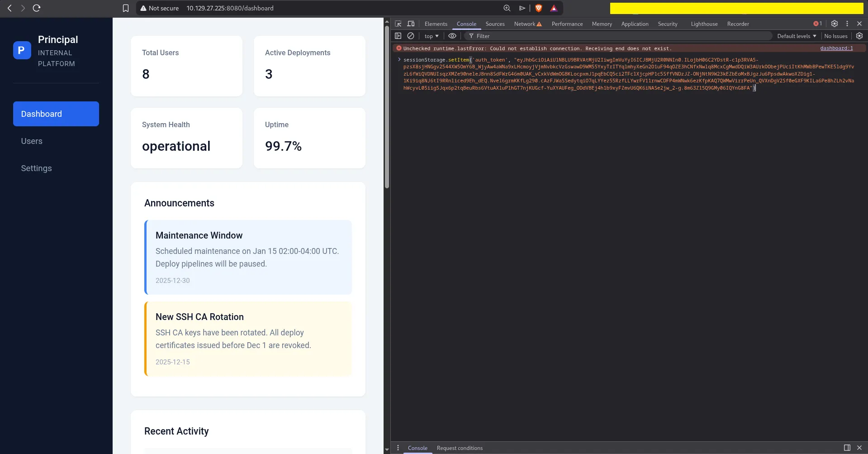The width and height of the screenshot is (868, 454).
Task: Create live expression with the eye icon
Action: [452, 36]
